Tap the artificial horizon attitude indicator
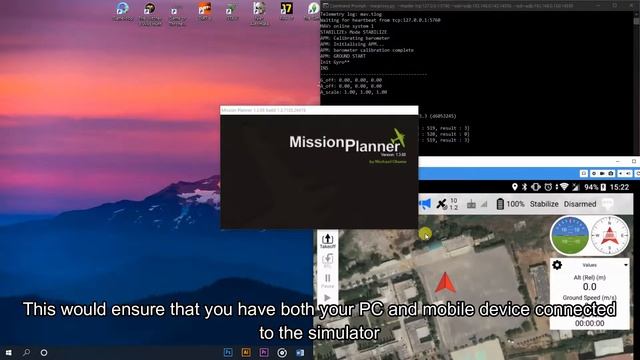Screen dimensions: 640x360 pyautogui.click(x=569, y=236)
